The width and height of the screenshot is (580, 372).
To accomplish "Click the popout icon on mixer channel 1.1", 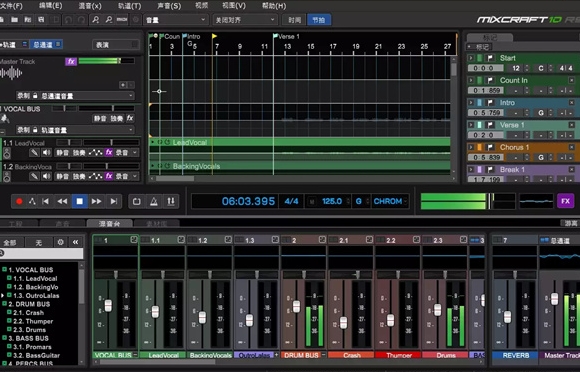I will (x=181, y=240).
